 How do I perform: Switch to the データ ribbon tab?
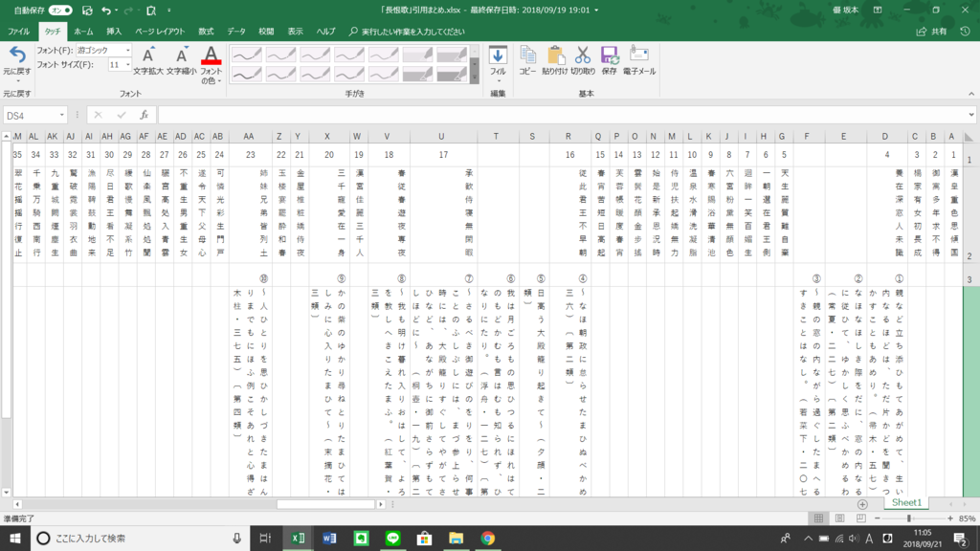click(x=235, y=32)
